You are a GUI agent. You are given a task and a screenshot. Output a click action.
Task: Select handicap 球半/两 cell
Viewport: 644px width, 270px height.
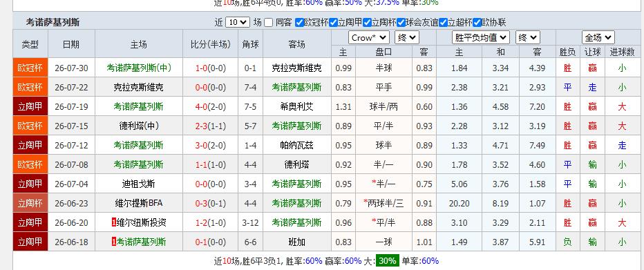tap(383, 106)
